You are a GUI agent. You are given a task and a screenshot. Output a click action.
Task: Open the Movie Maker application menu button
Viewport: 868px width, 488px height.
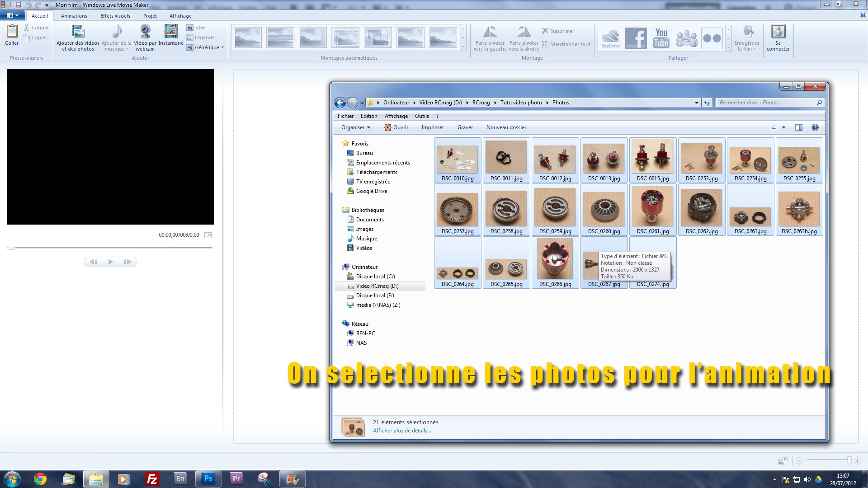(13, 15)
